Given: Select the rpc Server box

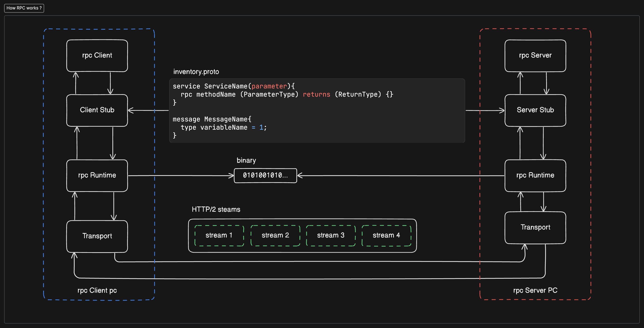Looking at the screenshot, I should pyautogui.click(x=535, y=55).
